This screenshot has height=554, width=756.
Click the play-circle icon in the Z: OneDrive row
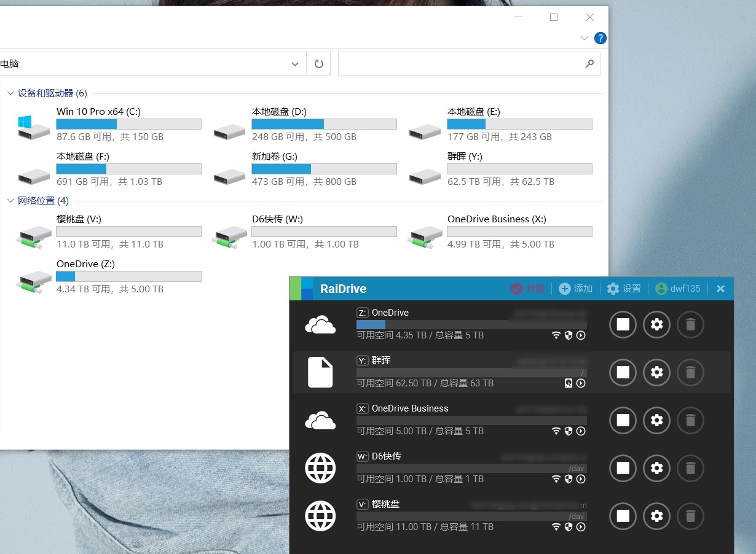pos(581,335)
